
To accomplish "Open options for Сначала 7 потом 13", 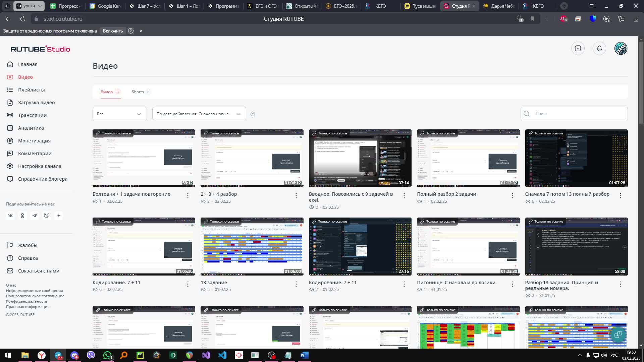I will (621, 195).
